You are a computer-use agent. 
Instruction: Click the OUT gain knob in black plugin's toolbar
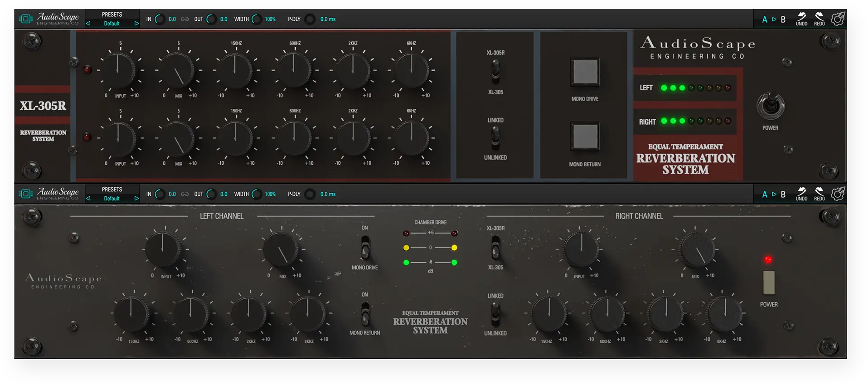tap(211, 194)
